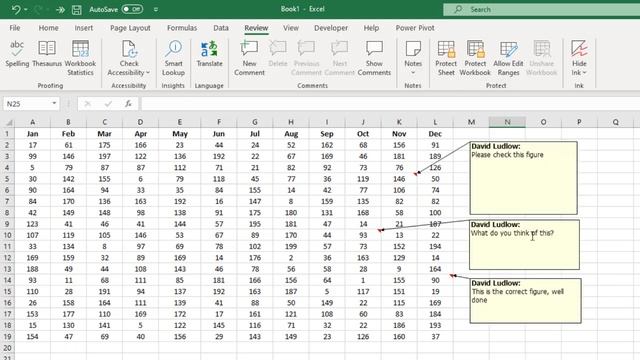Select column Q header
Image resolution: width=640 pixels, height=360 pixels.
[616, 122]
